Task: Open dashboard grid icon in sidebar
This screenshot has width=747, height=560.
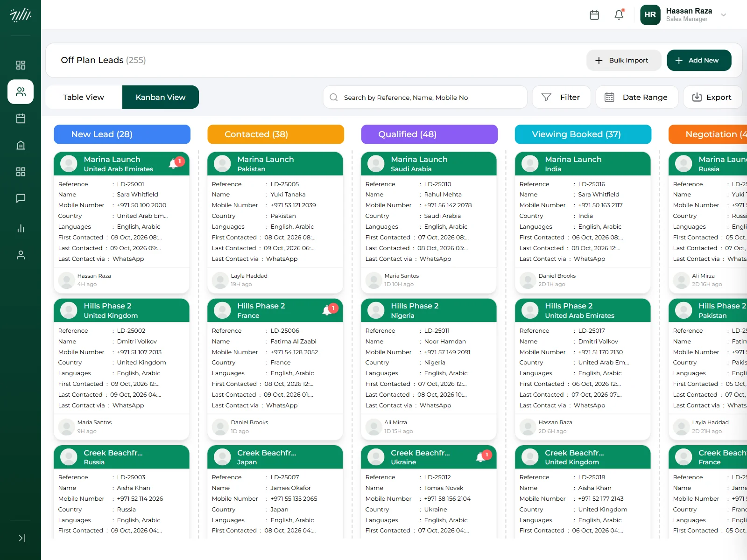Action: coord(21,65)
